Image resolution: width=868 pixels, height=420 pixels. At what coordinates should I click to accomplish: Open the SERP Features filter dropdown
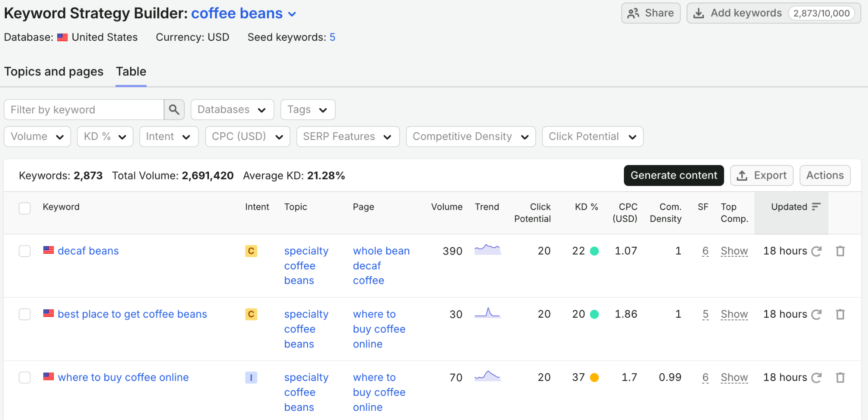click(x=348, y=137)
